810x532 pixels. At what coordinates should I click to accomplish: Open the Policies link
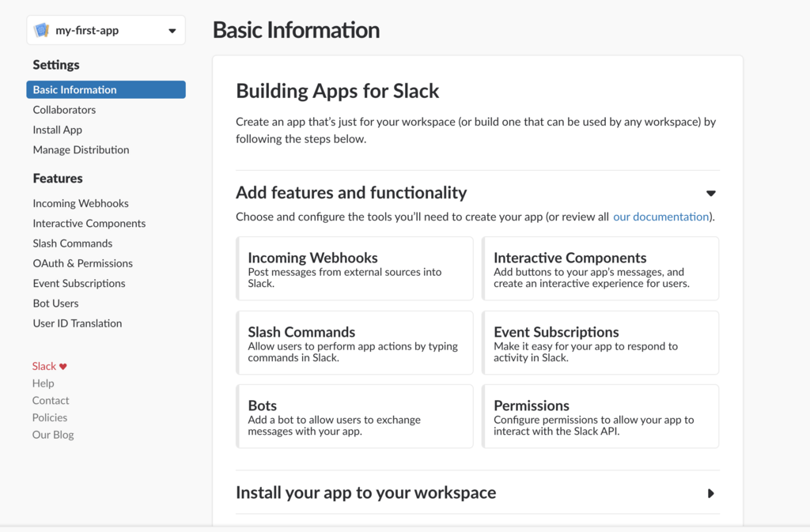50,417
